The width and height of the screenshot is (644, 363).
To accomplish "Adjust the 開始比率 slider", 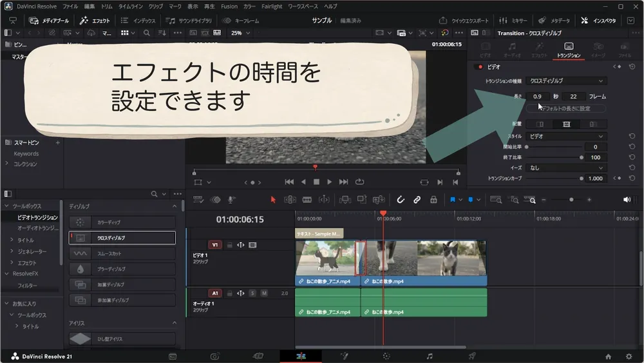I will pyautogui.click(x=554, y=147).
